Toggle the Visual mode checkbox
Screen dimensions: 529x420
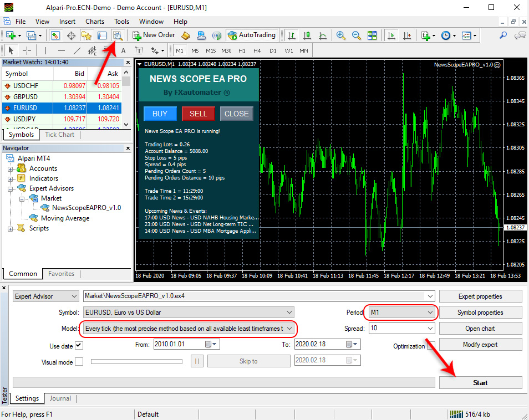[x=79, y=362]
